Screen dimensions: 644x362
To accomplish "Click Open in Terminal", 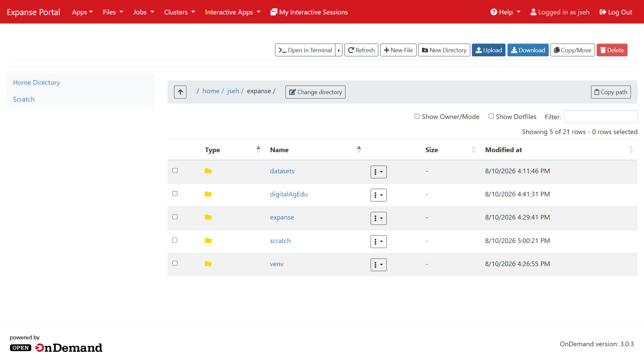I will (305, 50).
